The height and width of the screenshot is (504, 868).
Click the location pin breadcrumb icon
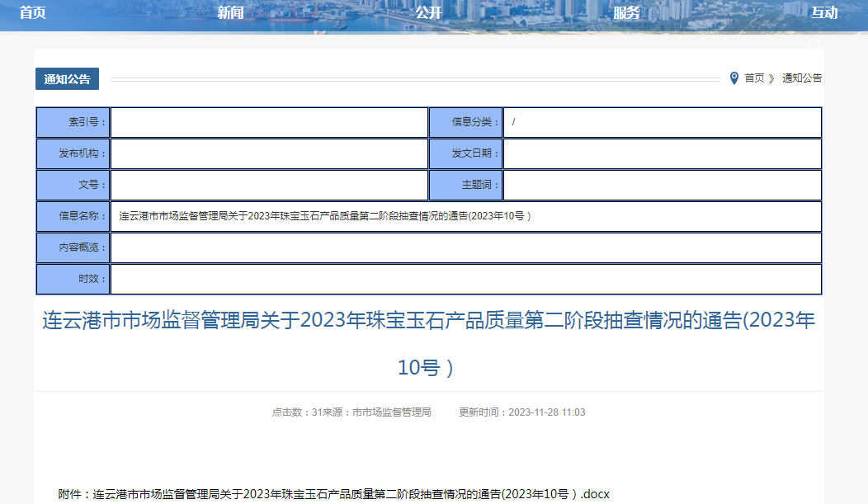click(734, 78)
